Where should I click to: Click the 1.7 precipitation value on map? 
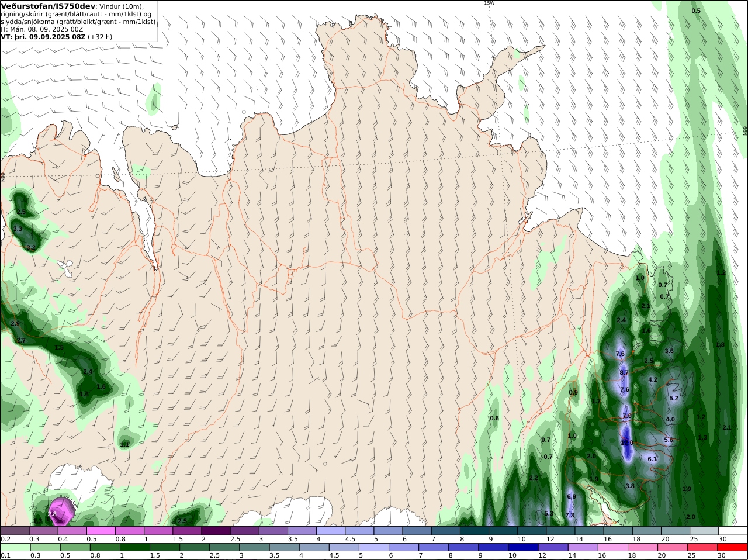point(595,401)
